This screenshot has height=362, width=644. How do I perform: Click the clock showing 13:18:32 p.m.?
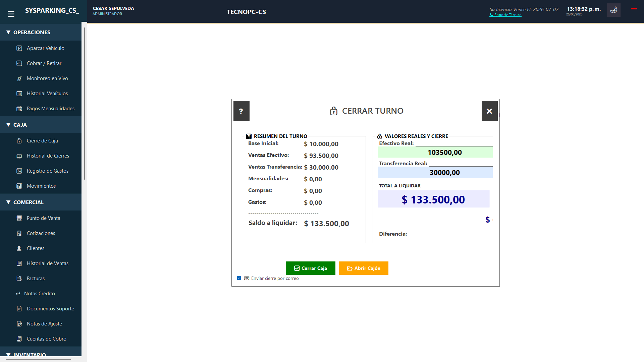tap(584, 9)
